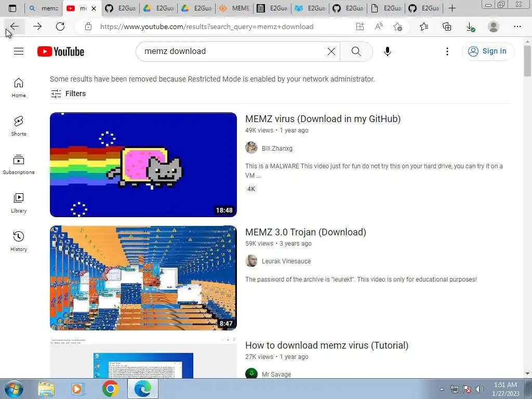Viewport: 532px width, 399px height.
Task: Clear the search query with the X
Action: tap(331, 51)
